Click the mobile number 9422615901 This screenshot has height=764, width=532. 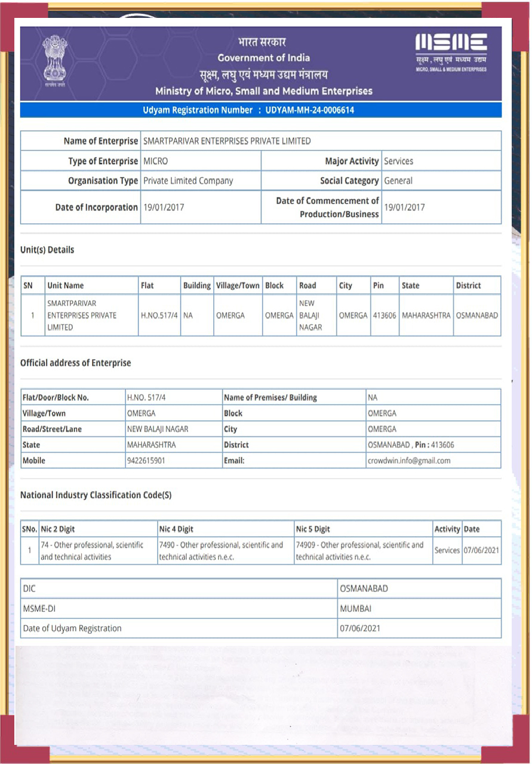point(146,461)
